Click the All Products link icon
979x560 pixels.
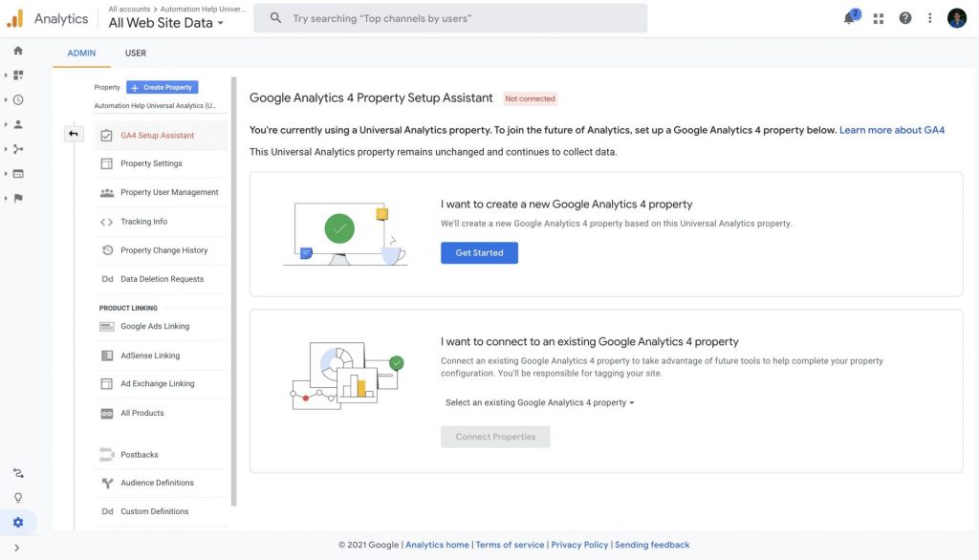coord(107,413)
